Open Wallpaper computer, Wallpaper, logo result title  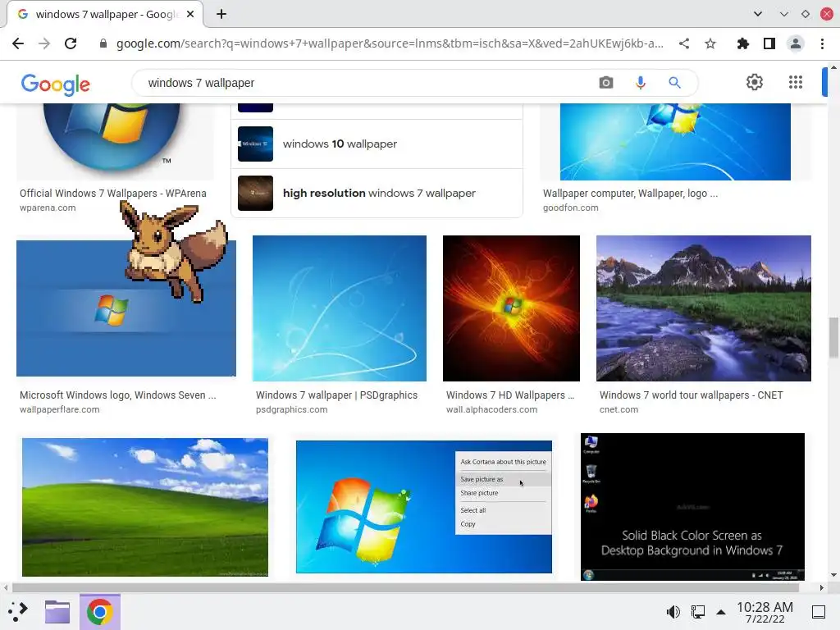(630, 193)
